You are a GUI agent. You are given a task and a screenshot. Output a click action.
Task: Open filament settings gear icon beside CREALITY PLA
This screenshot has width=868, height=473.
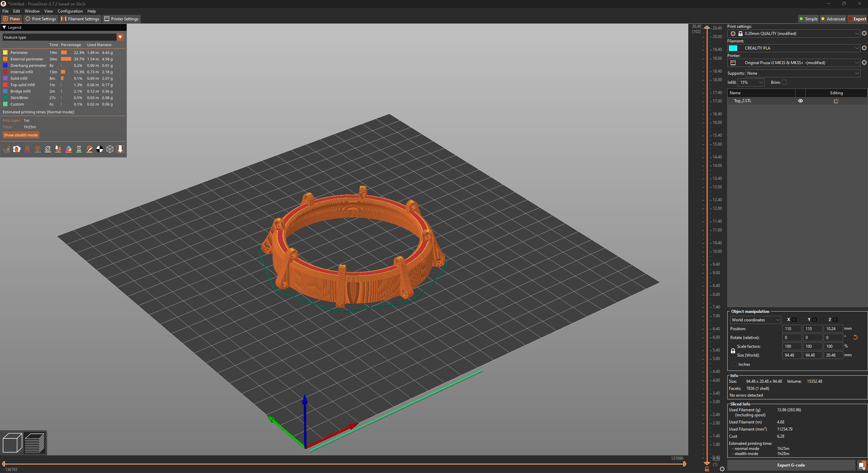coord(864,48)
